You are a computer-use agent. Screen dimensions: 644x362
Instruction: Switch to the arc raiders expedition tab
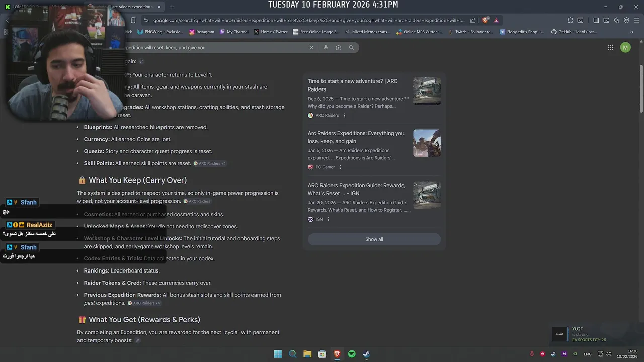tap(124, 7)
